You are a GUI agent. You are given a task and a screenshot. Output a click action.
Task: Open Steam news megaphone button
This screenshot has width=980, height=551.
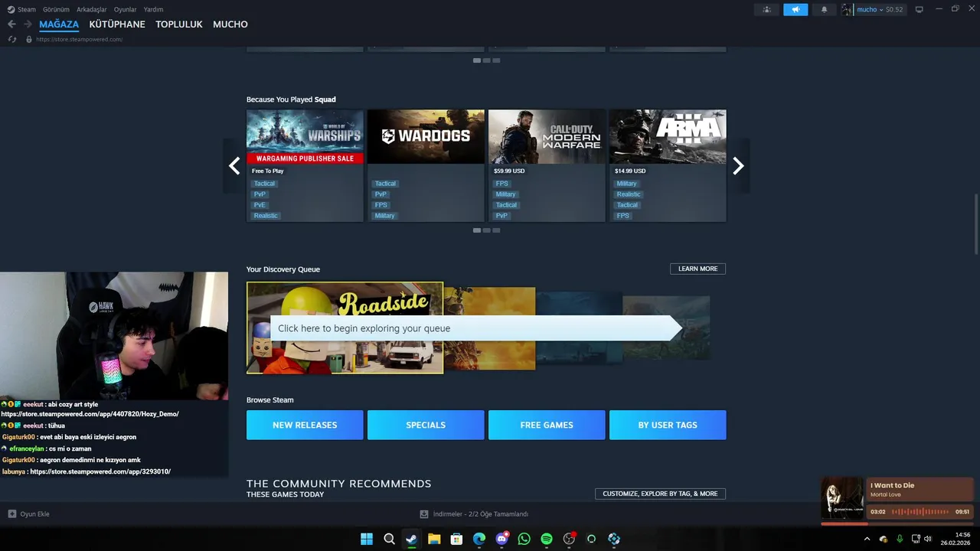(795, 10)
